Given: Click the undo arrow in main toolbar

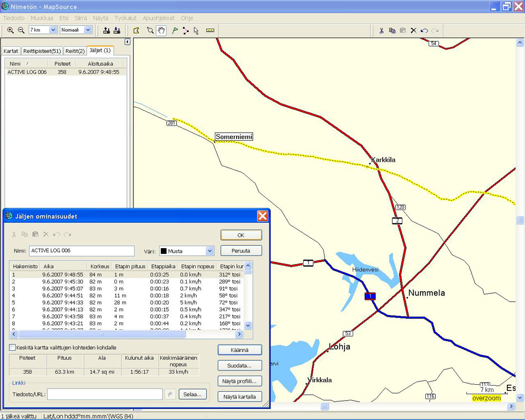Looking at the screenshot, I should click(x=424, y=31).
